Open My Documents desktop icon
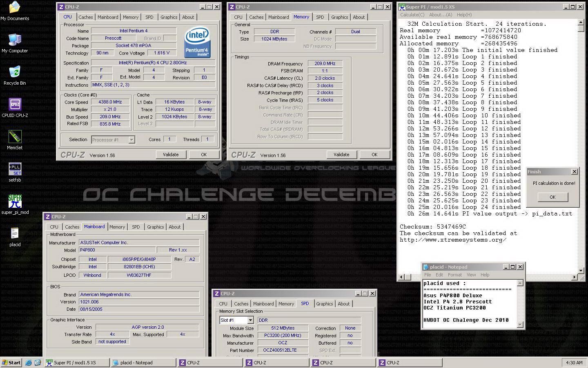Image resolution: width=588 pixels, height=368 pixels. pyautogui.click(x=15, y=11)
